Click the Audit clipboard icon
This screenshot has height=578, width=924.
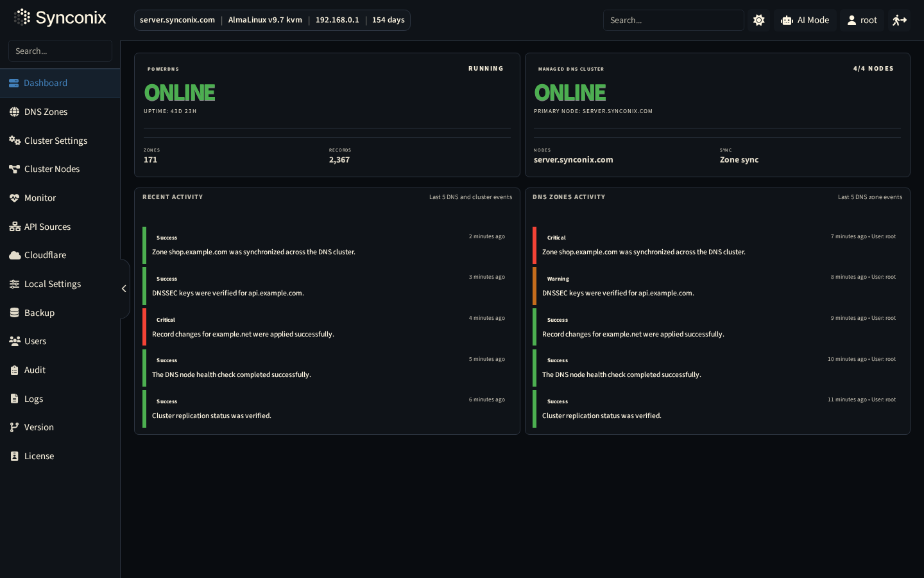(14, 370)
